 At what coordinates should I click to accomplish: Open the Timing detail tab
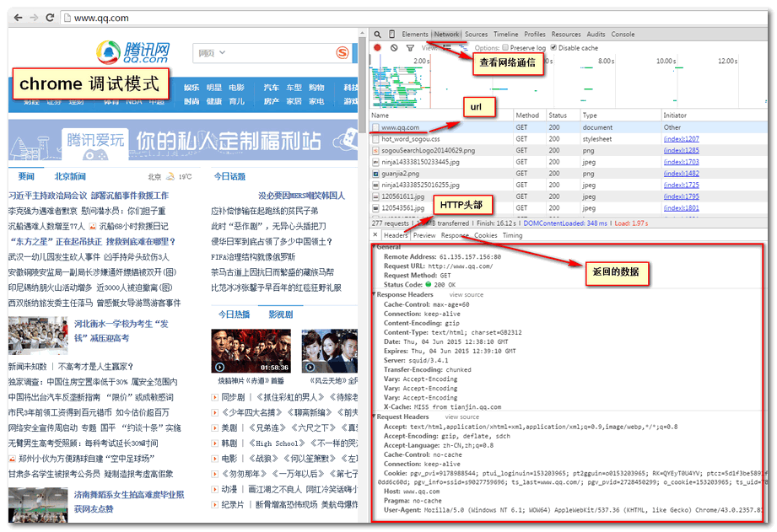tap(512, 235)
